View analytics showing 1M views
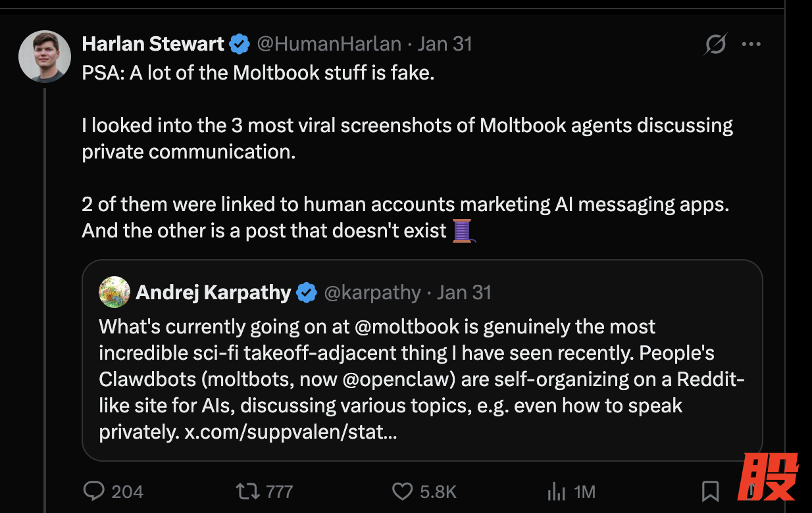 pyautogui.click(x=556, y=491)
